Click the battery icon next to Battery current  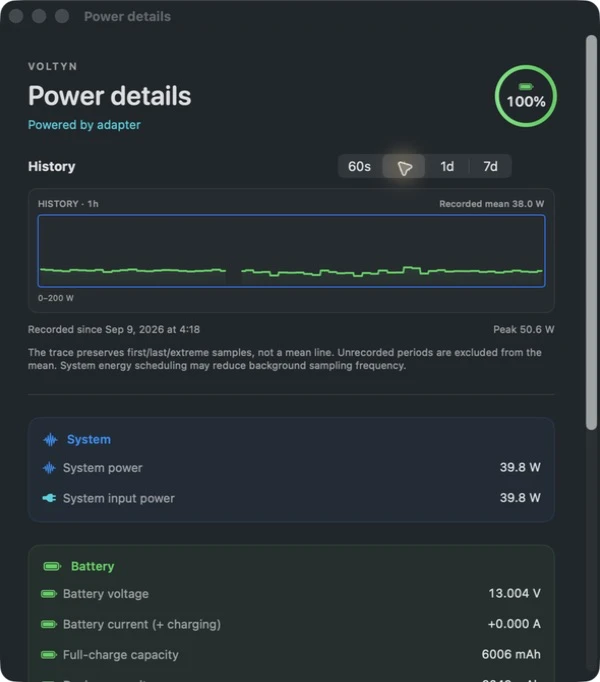(49, 624)
